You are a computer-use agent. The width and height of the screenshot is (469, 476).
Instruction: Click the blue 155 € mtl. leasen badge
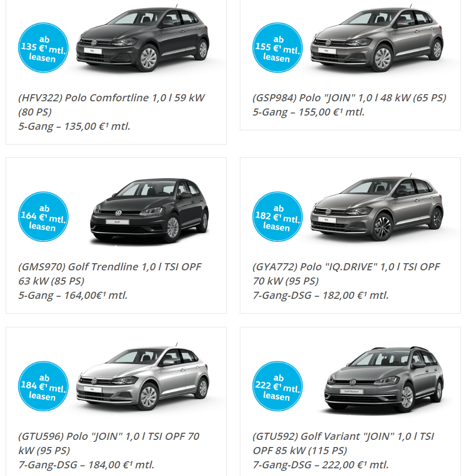278,48
